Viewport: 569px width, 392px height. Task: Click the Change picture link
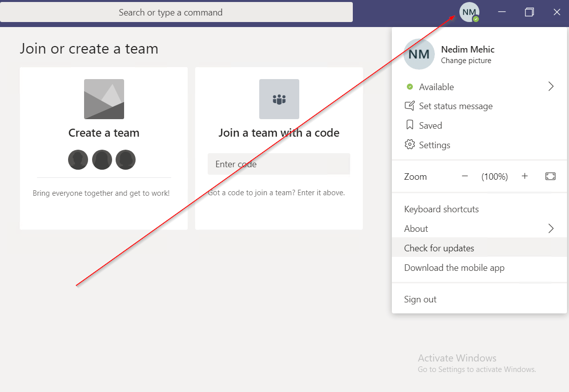tap(466, 61)
